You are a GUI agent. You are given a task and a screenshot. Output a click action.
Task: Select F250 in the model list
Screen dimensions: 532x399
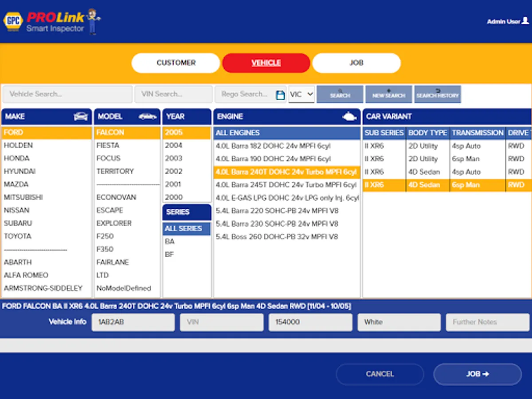(x=127, y=236)
